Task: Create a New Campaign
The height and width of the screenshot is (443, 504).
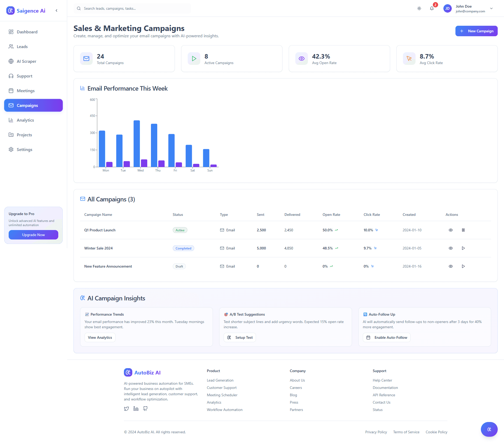Action: 476,31
